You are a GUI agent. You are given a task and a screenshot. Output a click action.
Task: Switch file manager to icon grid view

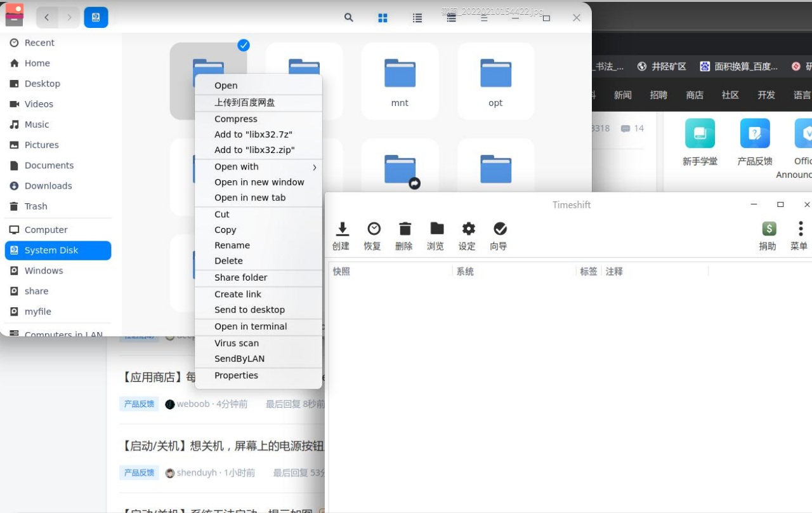point(383,18)
